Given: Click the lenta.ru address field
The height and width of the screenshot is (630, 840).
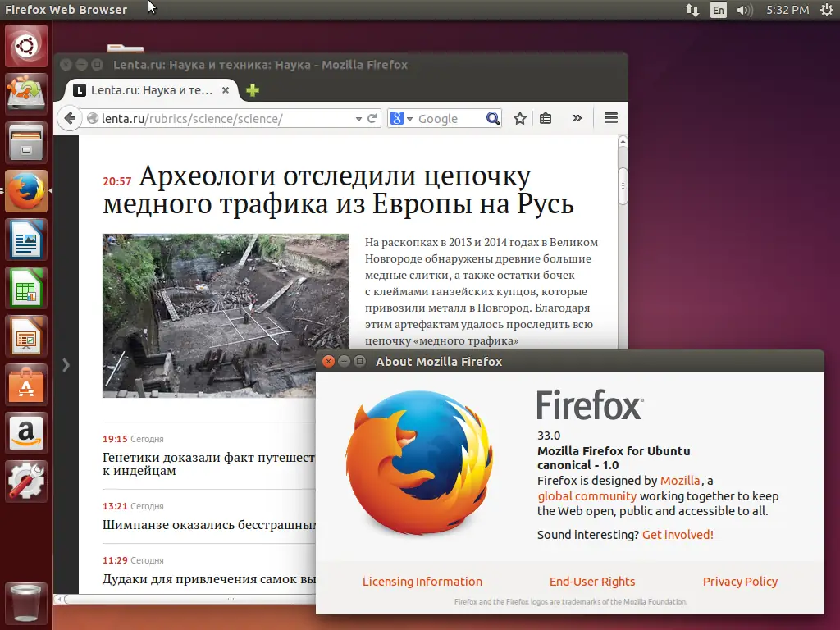Looking at the screenshot, I should [226, 118].
